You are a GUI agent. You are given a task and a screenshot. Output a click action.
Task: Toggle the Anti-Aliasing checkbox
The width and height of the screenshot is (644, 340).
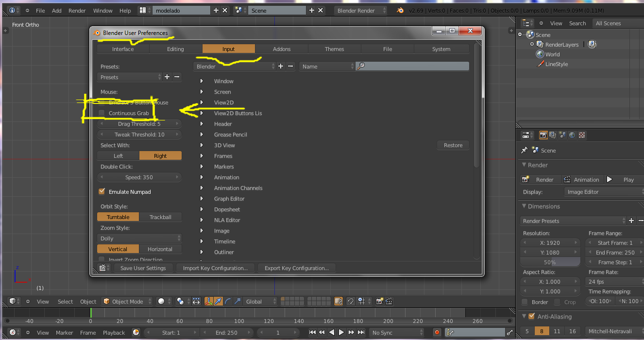531,317
